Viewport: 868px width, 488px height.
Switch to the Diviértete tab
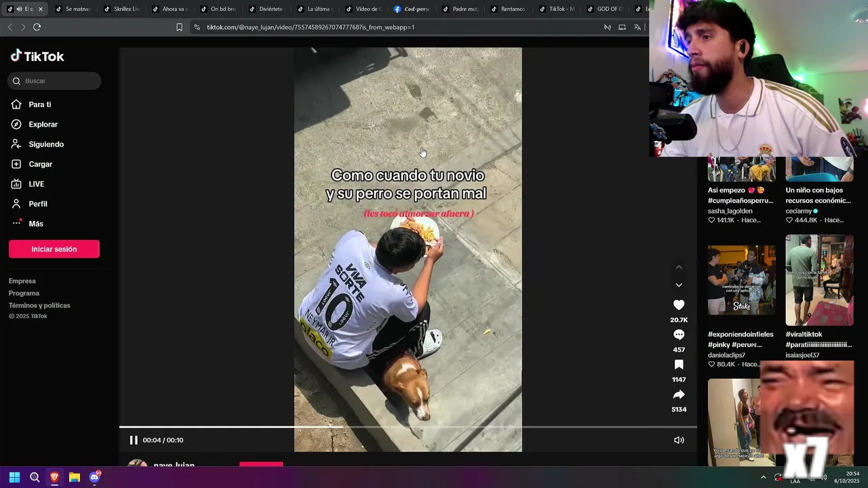point(267,9)
